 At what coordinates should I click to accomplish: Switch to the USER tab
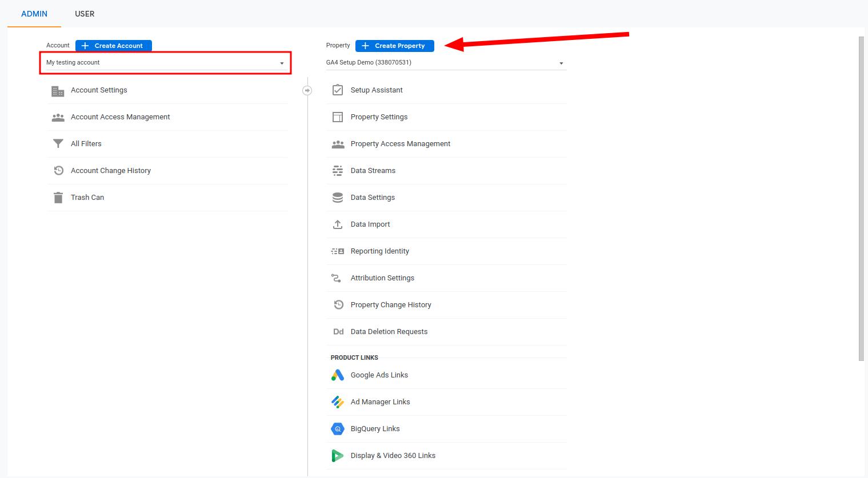[85, 14]
